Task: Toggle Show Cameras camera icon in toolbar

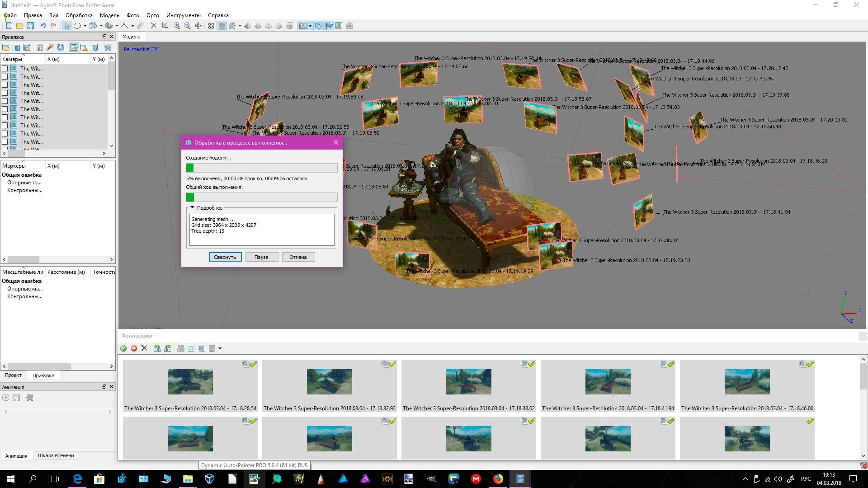Action: coord(303,26)
